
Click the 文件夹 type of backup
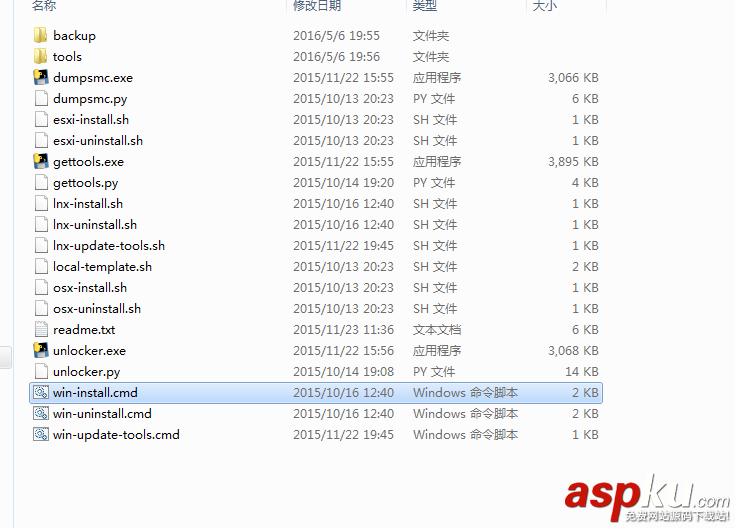click(431, 36)
